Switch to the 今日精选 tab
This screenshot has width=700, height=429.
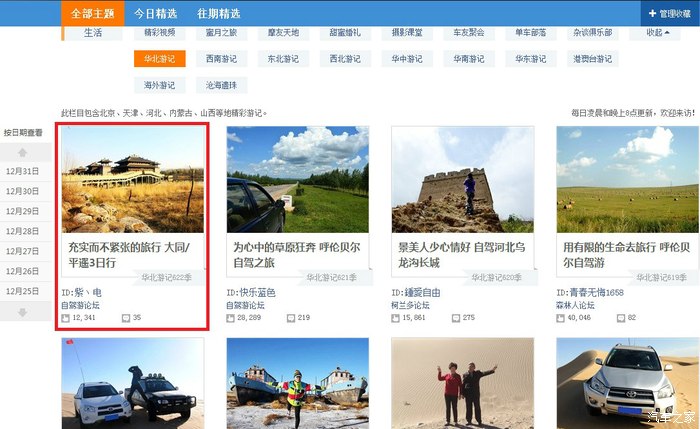155,13
